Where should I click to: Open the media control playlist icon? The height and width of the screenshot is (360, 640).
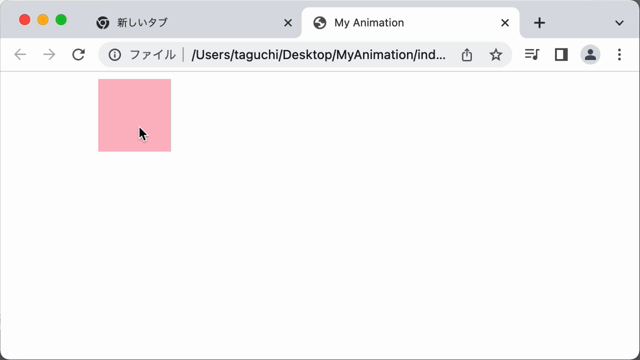click(532, 54)
